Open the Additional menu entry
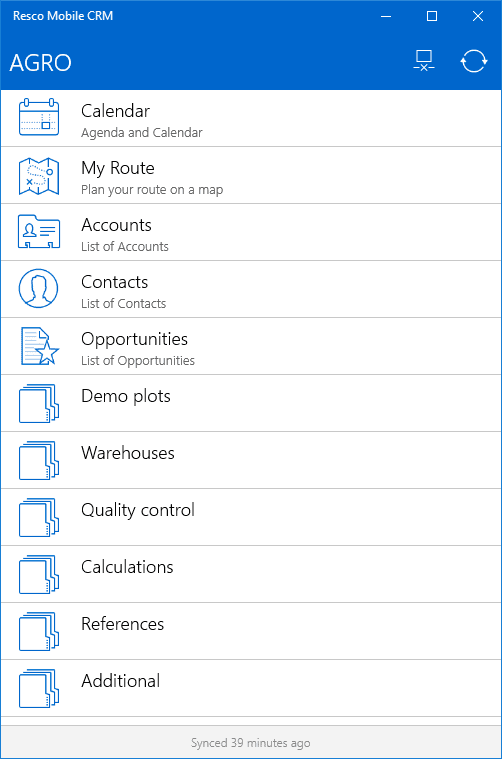 251,688
